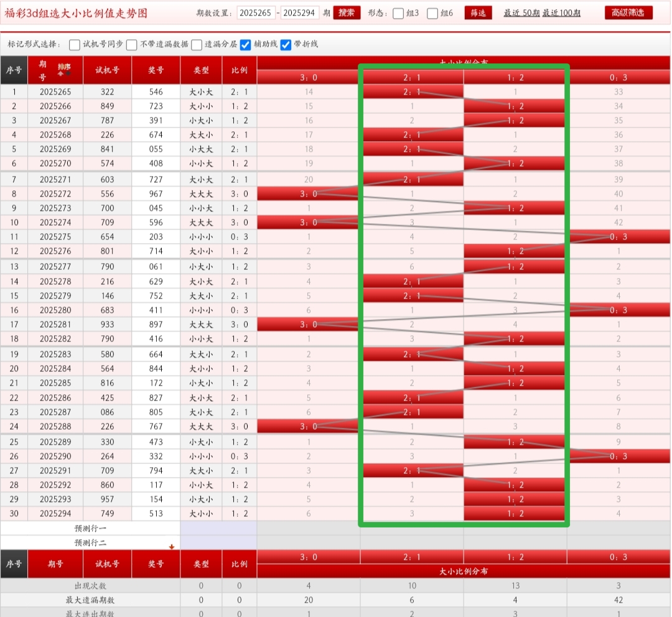Image resolution: width=672 pixels, height=617 pixels.
Task: Select the highlighted 0:3 cell in row 2025275
Action: click(x=618, y=237)
